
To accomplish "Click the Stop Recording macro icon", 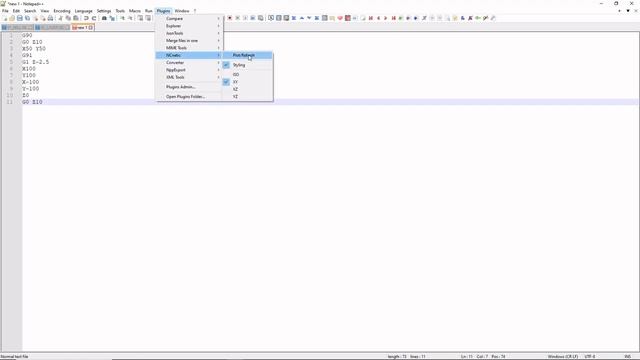I will click(x=238, y=18).
